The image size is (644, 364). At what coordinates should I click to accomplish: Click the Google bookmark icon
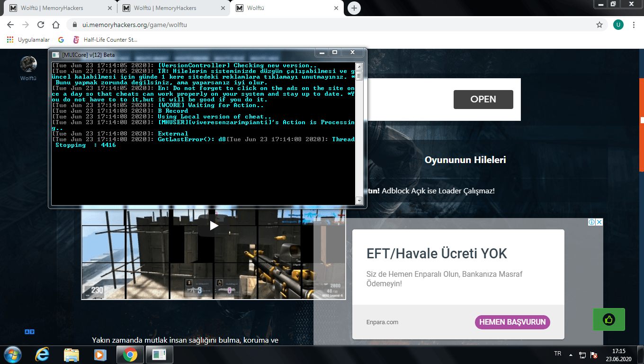tap(61, 40)
